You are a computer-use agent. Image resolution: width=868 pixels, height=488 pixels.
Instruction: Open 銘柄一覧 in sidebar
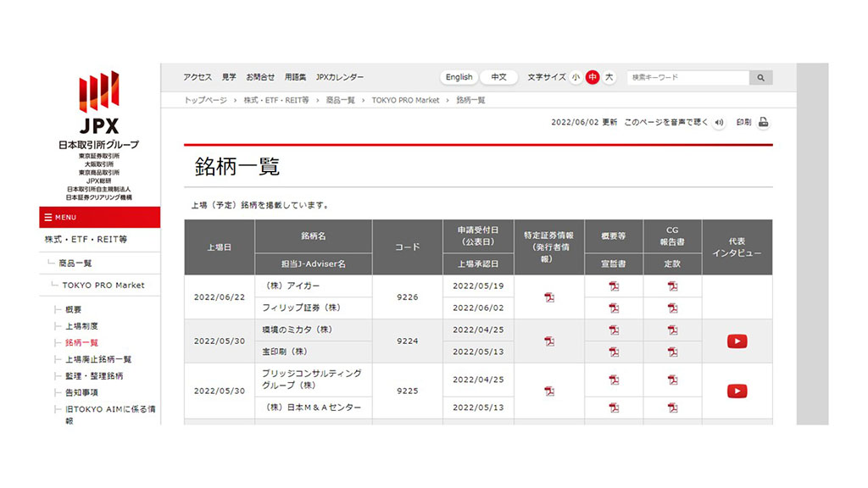pos(81,343)
